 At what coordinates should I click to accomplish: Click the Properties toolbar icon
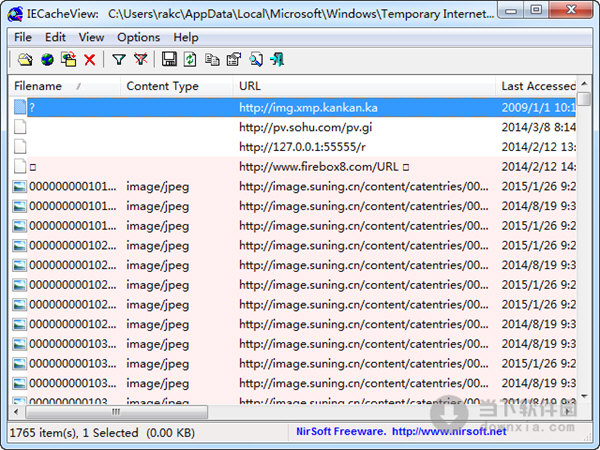click(x=233, y=60)
